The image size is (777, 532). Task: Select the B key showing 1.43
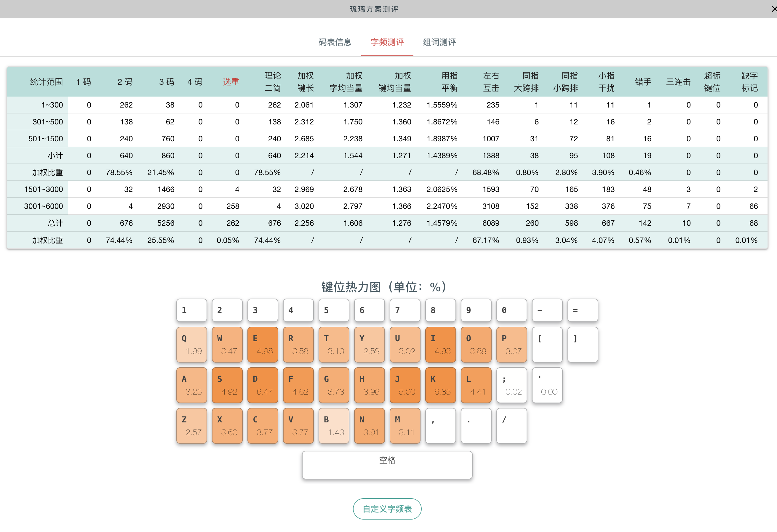pos(334,425)
